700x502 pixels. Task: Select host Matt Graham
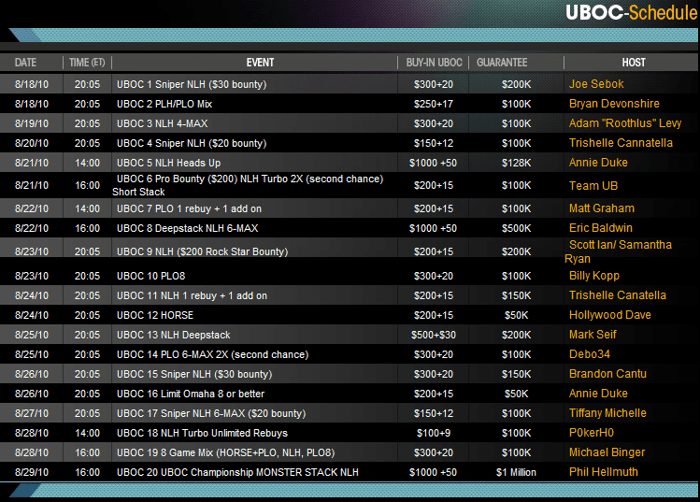coord(602,208)
